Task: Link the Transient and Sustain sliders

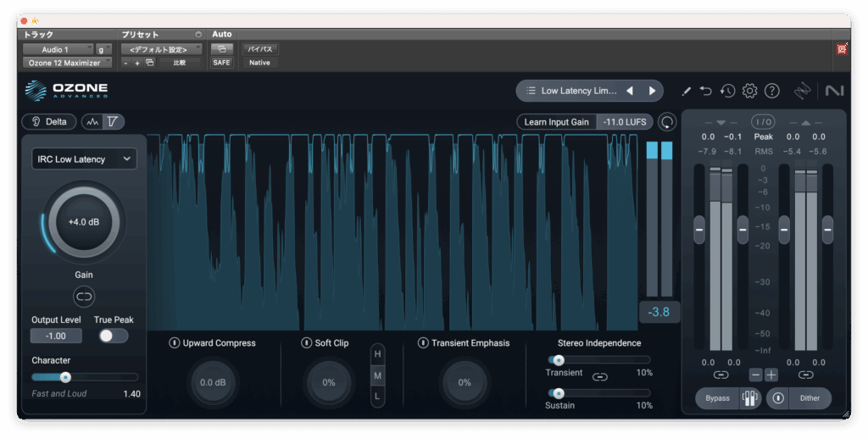Action: (x=600, y=376)
